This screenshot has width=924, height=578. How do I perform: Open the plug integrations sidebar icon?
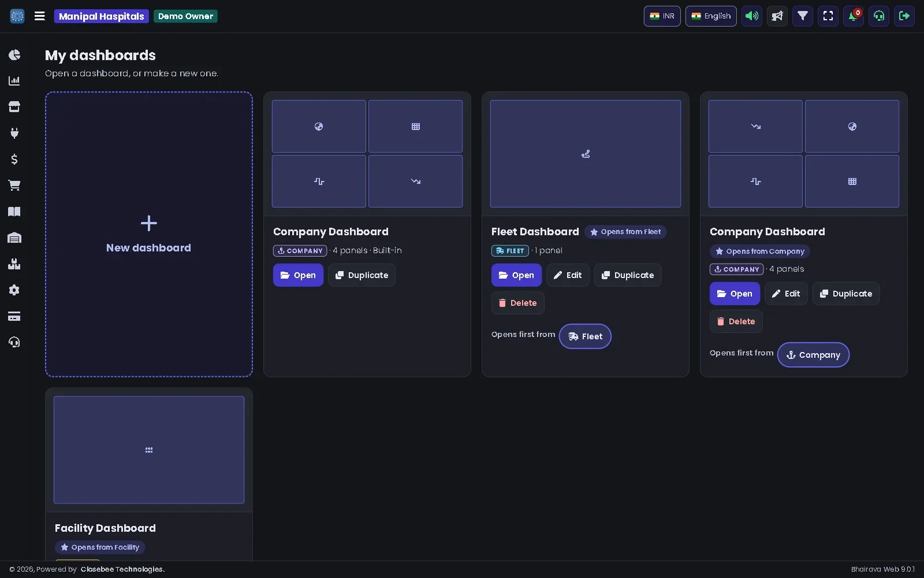(x=14, y=133)
